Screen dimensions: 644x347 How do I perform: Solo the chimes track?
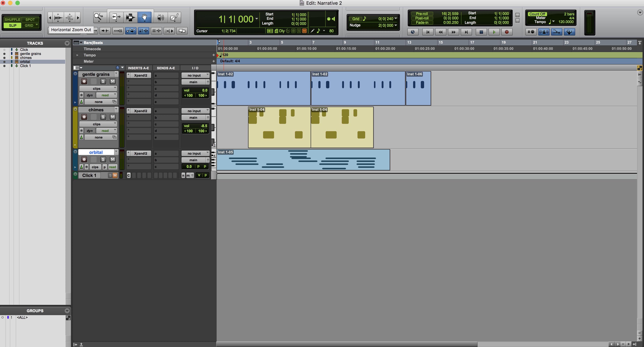click(103, 117)
